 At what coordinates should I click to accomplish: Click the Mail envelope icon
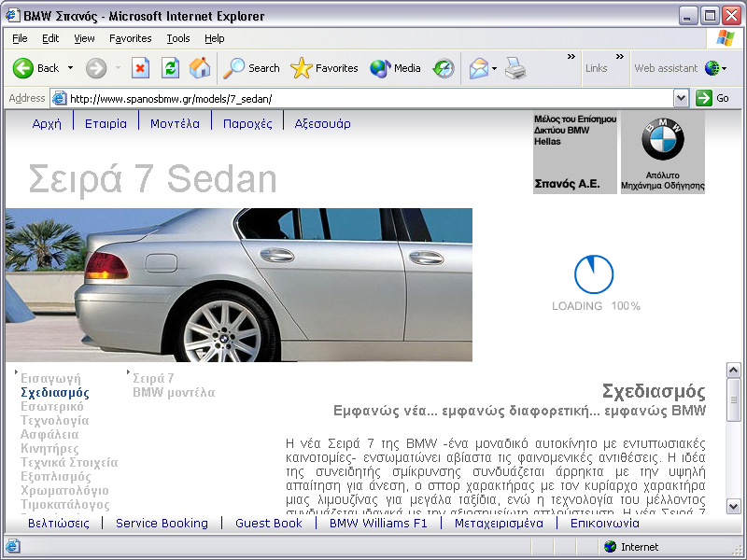click(479, 68)
